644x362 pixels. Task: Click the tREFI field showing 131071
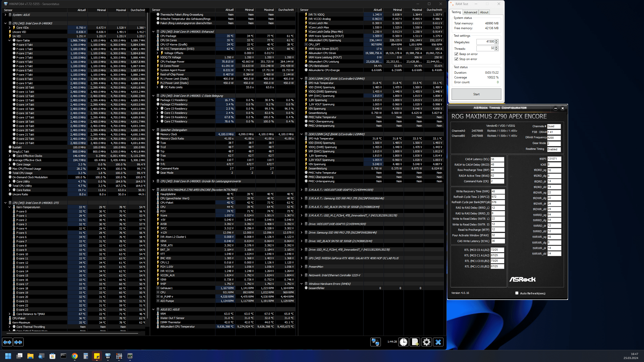554,159
